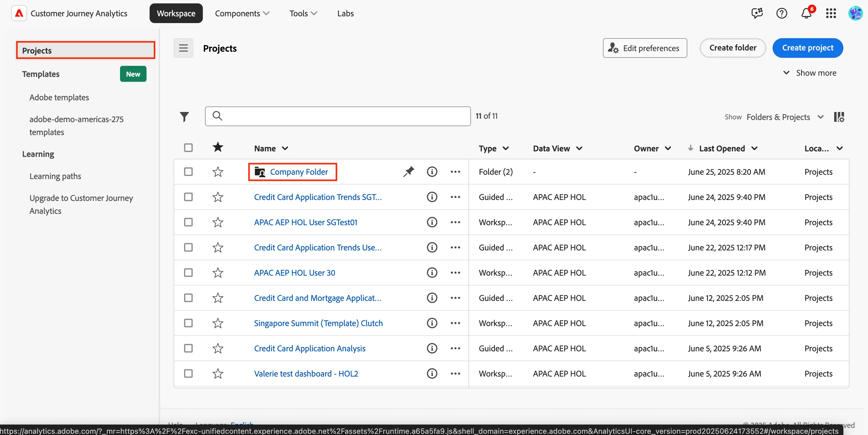Toggle the left navigation hamburger menu

coord(183,48)
